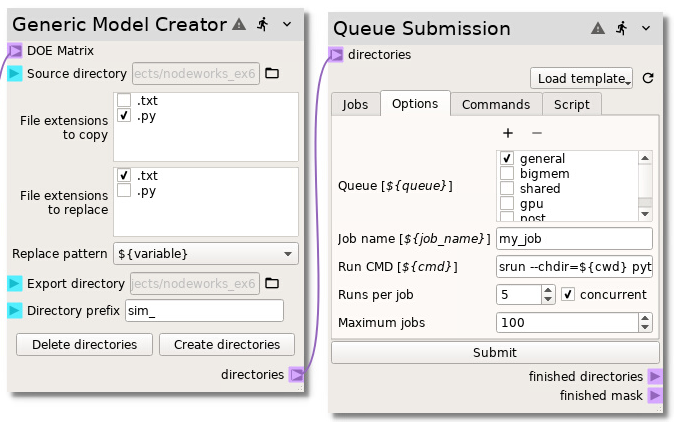The height and width of the screenshot is (422, 674).
Task: Browse for the Export directory folder
Action: pyautogui.click(x=272, y=283)
